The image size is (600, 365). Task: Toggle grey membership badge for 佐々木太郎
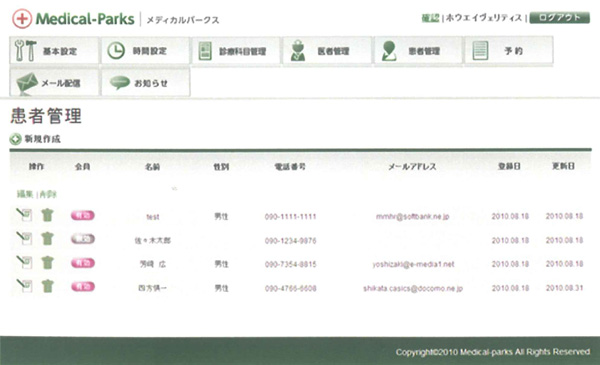(x=83, y=239)
